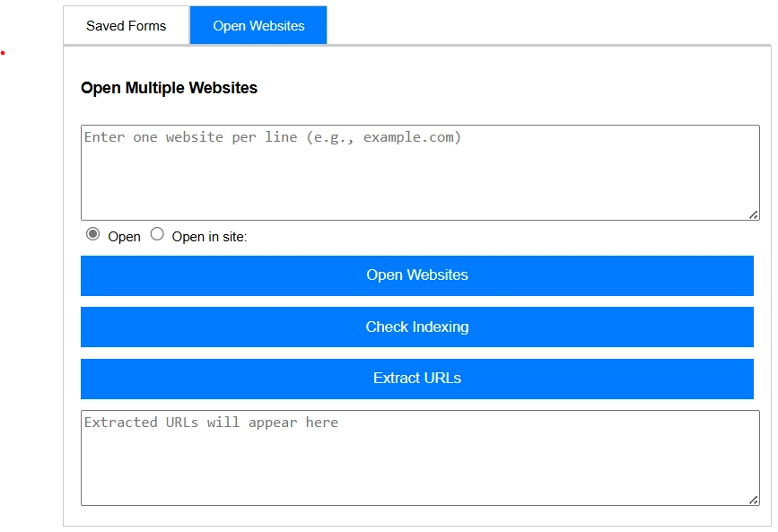Screen dimensions: 778x532
Task: Grab the website input box resize handle
Action: 754,214
